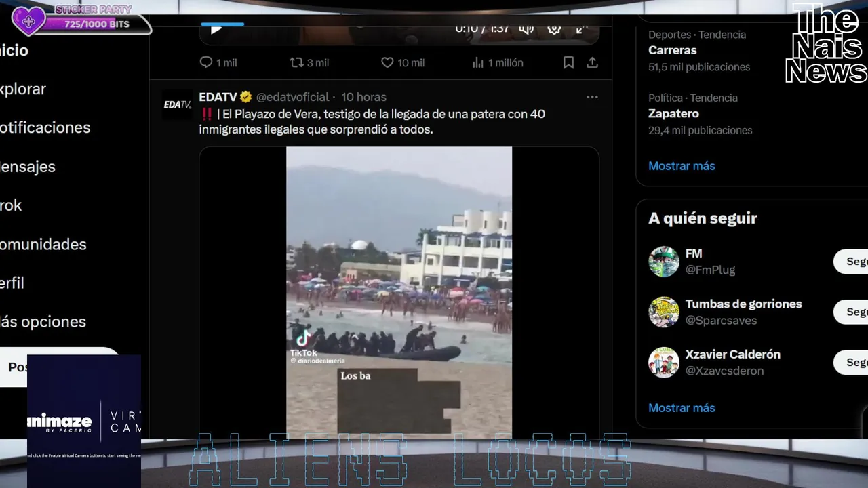The width and height of the screenshot is (868, 488).
Task: Click the Animaze virtual camera panel
Action: click(x=84, y=421)
